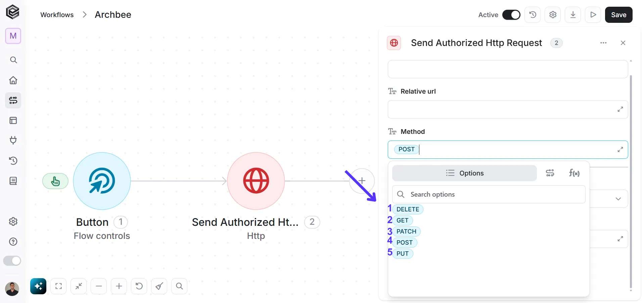This screenshot has height=303, width=644.
Task: Open the user profile avatar
Action: tap(12, 289)
